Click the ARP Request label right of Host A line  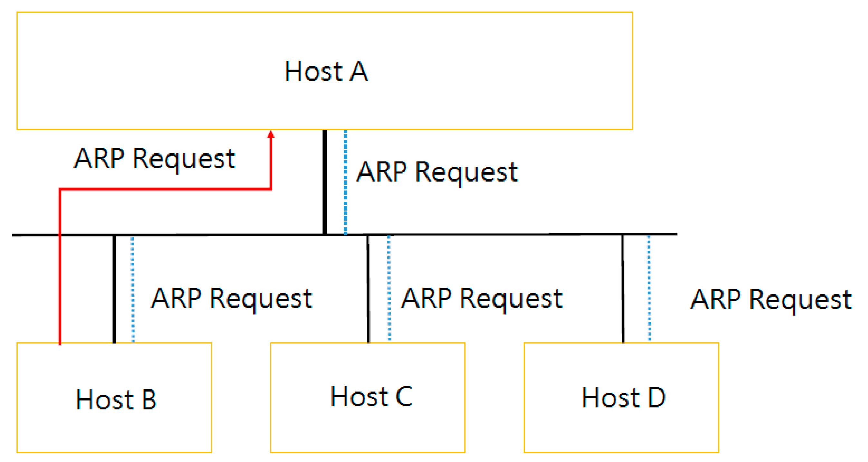click(437, 172)
